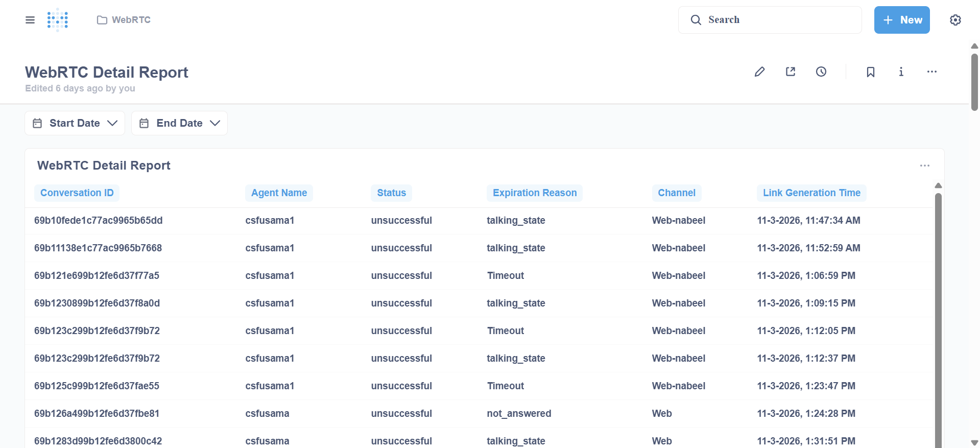The image size is (980, 448).
Task: Click the New button
Action: coord(901,20)
